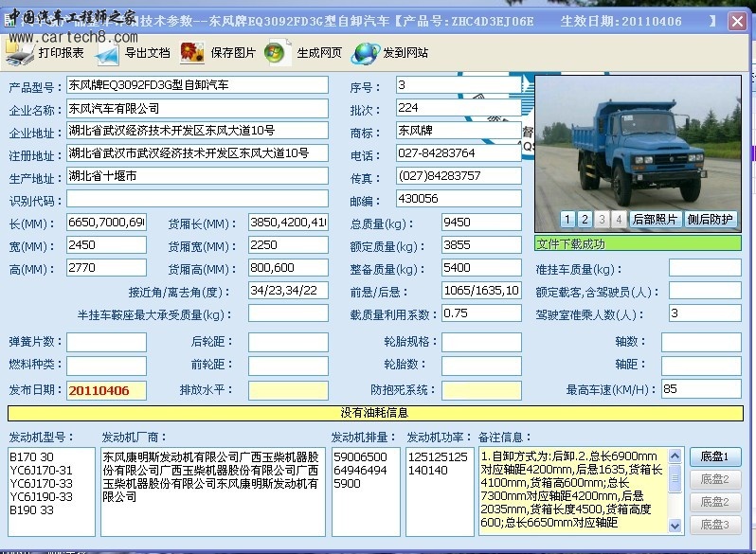This screenshot has width=756, height=554.
Task: Click the 底盘3 chassis button
Action: point(714,524)
